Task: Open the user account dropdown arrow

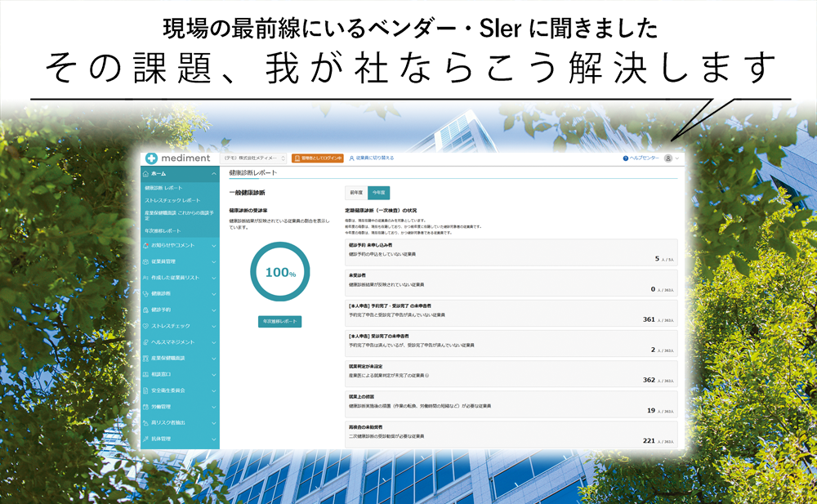Action: click(x=676, y=158)
